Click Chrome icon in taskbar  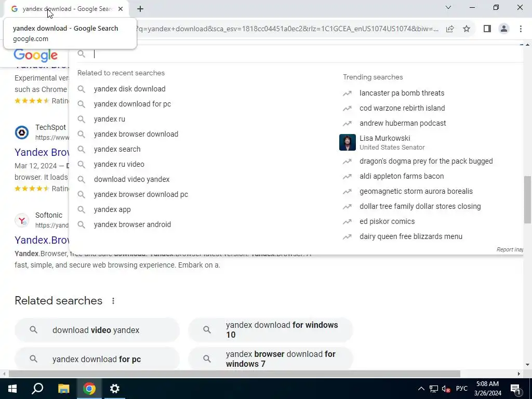coord(89,389)
